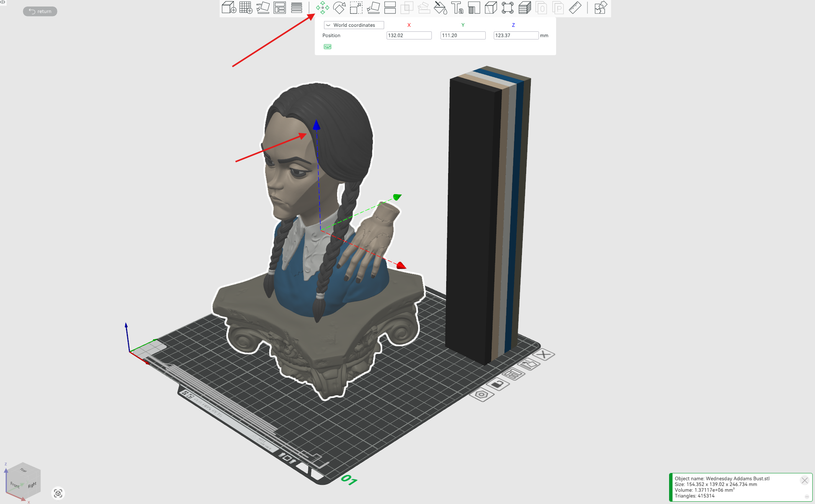815x504 pixels.
Task: Click the Front face of the view cube
Action: tap(15, 485)
